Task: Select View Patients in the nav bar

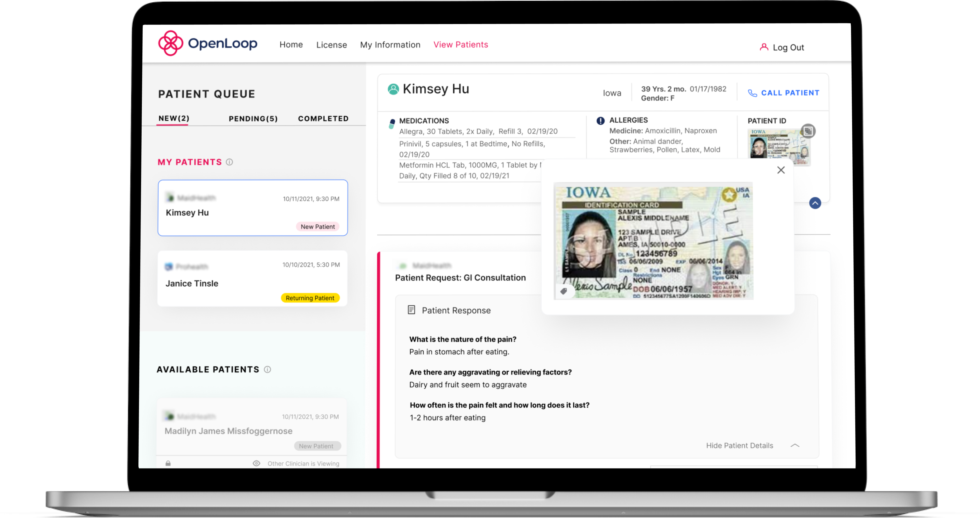Action: [x=461, y=45]
